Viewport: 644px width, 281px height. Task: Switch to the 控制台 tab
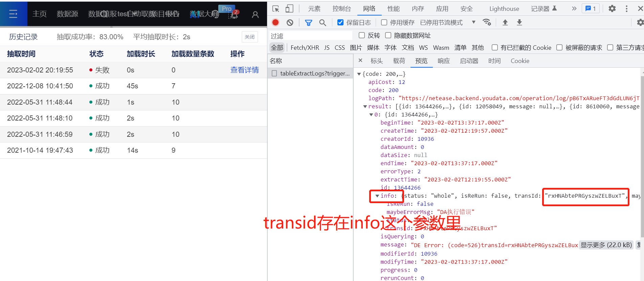pyautogui.click(x=342, y=9)
